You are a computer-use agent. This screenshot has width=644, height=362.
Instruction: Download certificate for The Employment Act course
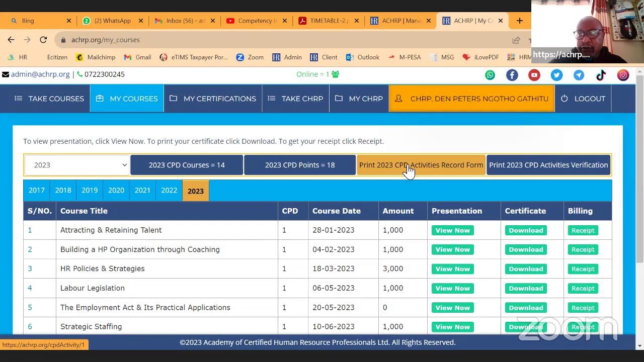[x=526, y=308]
